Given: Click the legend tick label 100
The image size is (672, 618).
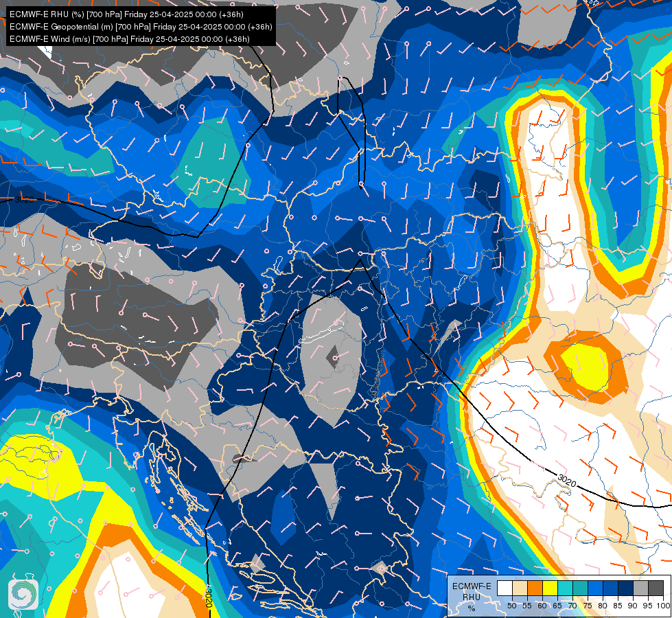Looking at the screenshot, I should tap(663, 606).
